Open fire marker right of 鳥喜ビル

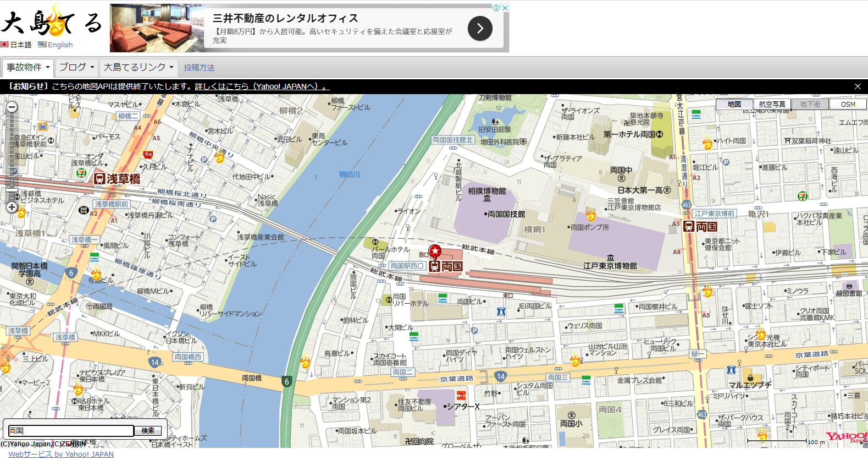pos(305,362)
